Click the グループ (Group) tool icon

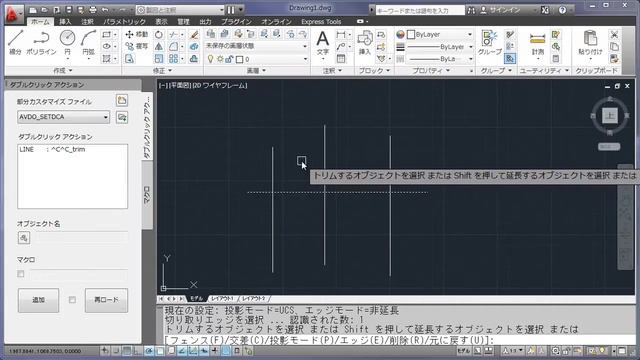(x=489, y=43)
